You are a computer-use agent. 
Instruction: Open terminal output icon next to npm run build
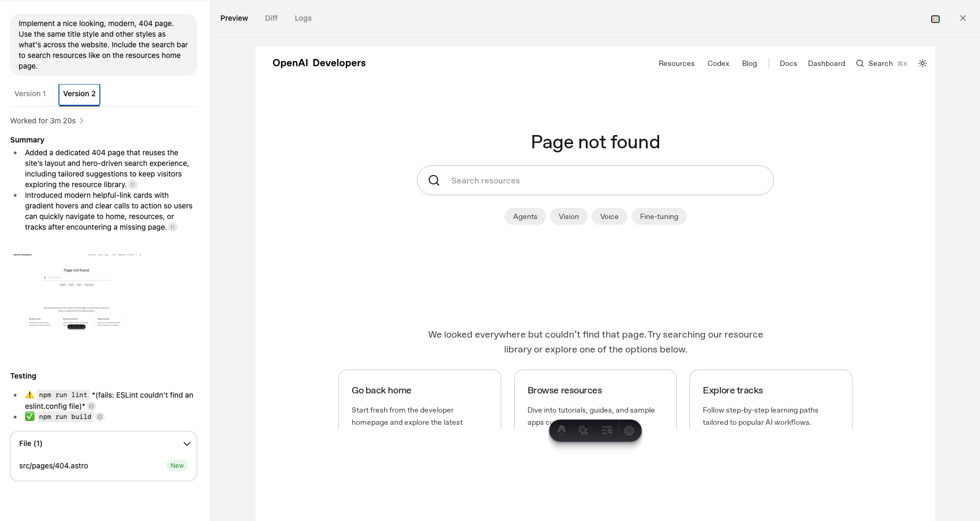(x=100, y=417)
